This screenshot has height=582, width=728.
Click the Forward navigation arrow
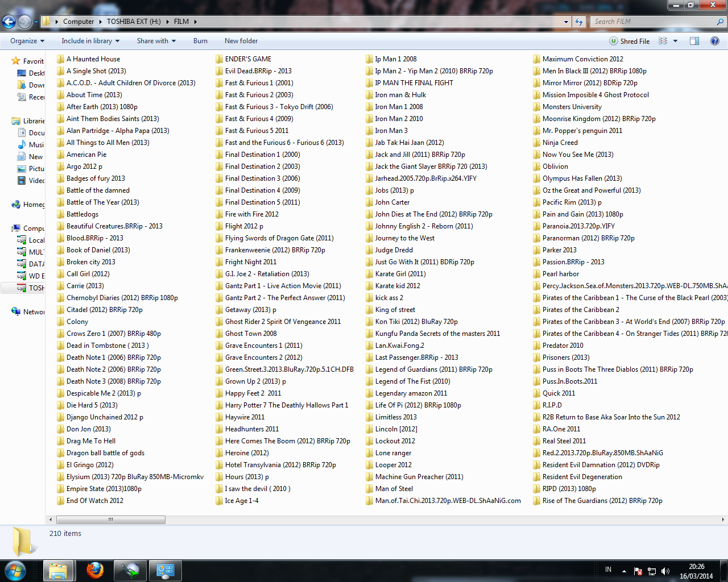coord(24,22)
